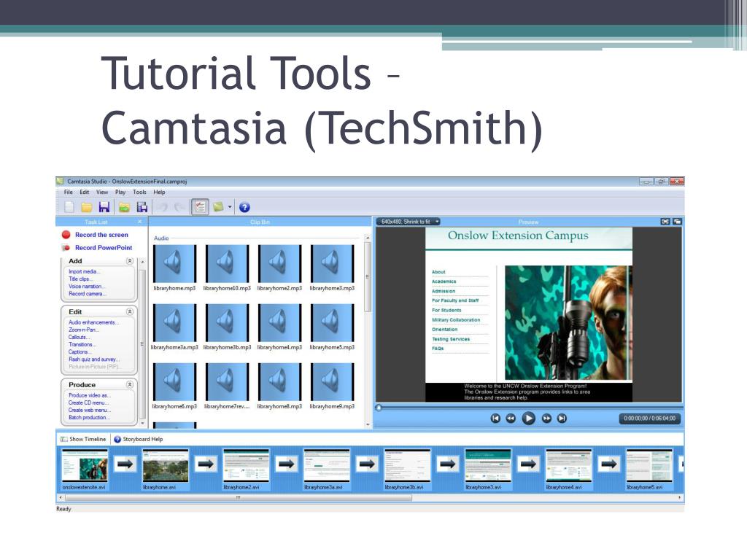Click the rewind playback button

[511, 419]
